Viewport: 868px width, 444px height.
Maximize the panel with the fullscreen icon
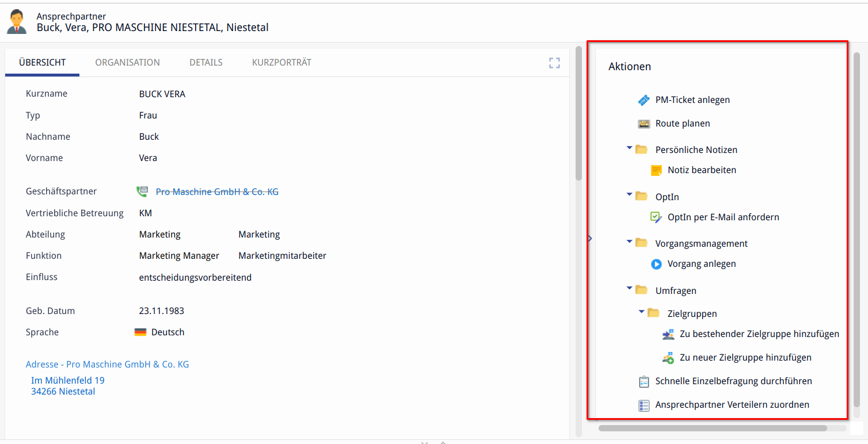pos(554,63)
